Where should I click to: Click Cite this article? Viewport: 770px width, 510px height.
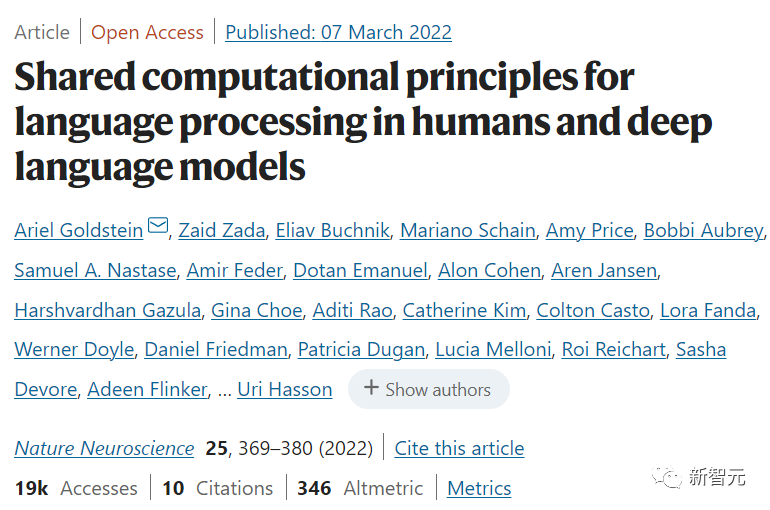click(x=459, y=448)
